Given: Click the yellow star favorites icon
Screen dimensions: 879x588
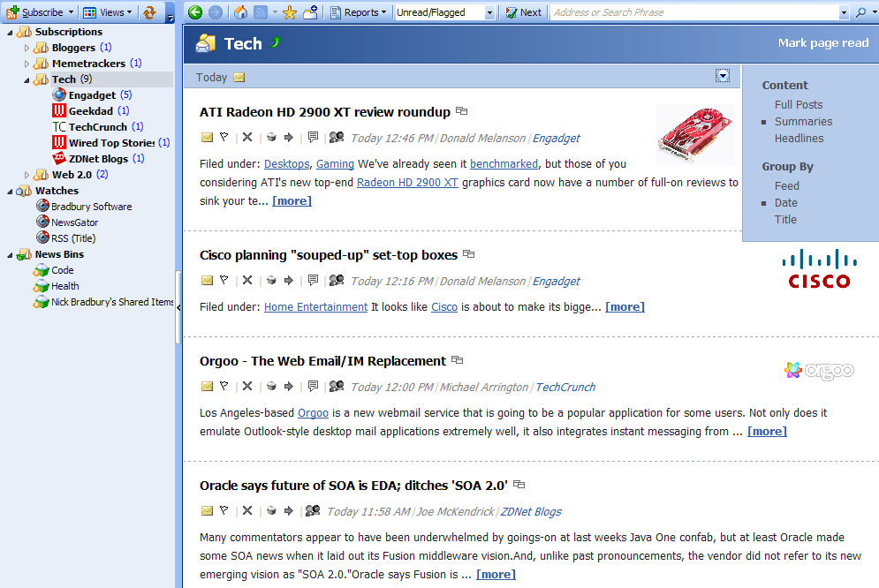Looking at the screenshot, I should [290, 12].
